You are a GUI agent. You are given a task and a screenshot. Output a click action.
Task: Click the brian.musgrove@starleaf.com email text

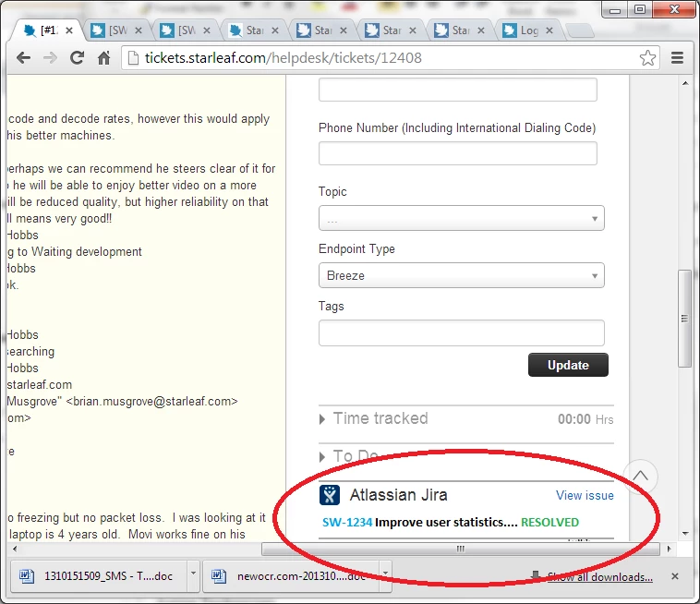[151, 401]
